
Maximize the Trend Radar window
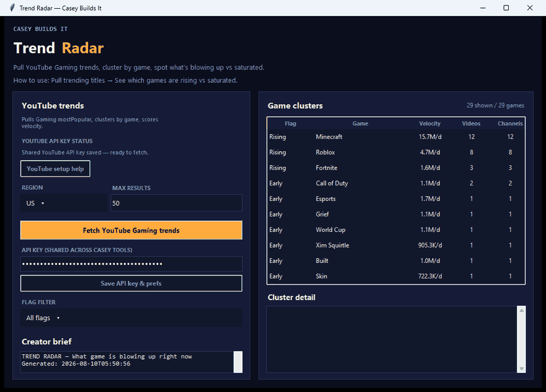click(506, 7)
